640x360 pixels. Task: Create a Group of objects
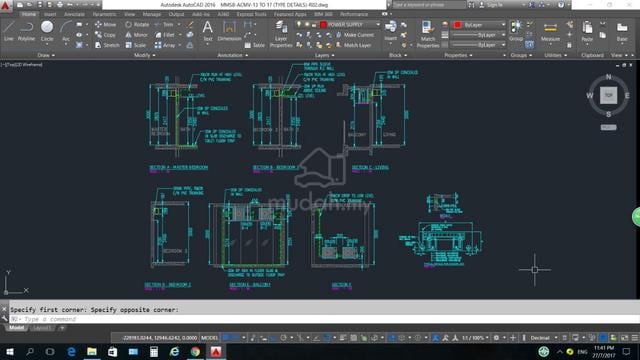point(516,31)
